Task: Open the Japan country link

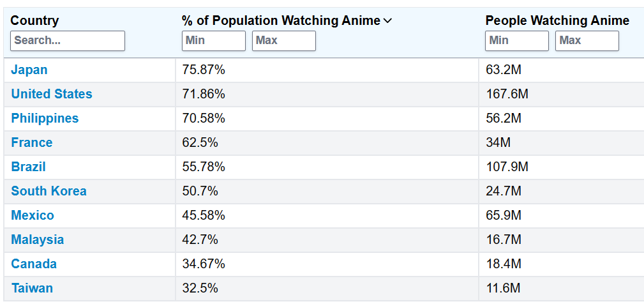Action: (x=29, y=70)
